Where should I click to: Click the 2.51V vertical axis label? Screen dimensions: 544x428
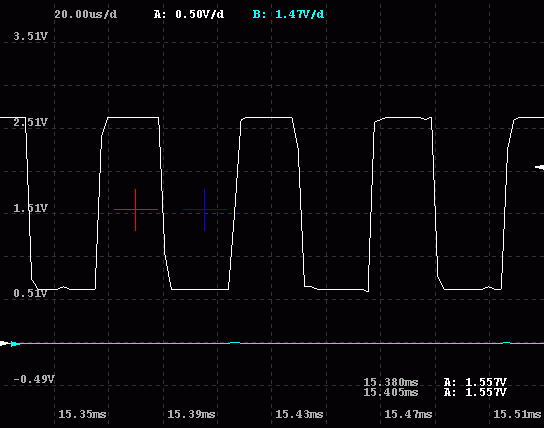pyautogui.click(x=30, y=122)
